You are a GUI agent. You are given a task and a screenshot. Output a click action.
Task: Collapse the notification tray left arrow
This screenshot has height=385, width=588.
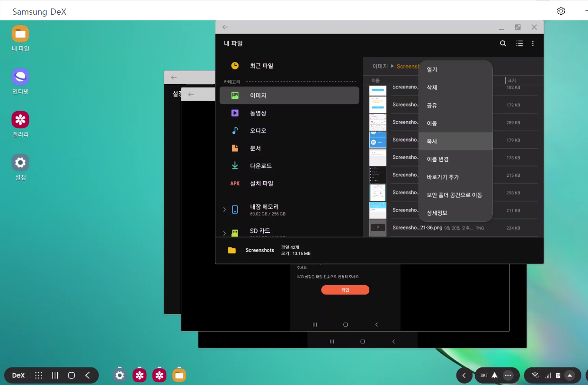click(464, 376)
